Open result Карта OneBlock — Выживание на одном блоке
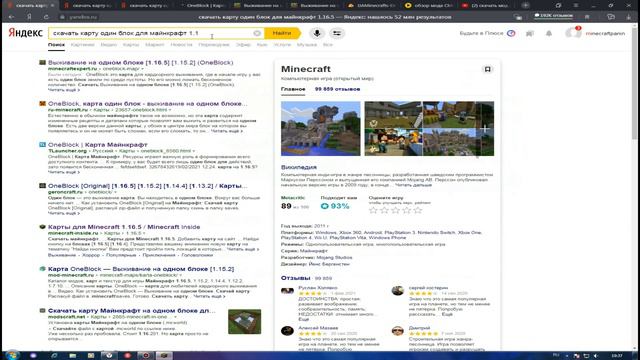This screenshot has height=360, width=640. pos(141,269)
